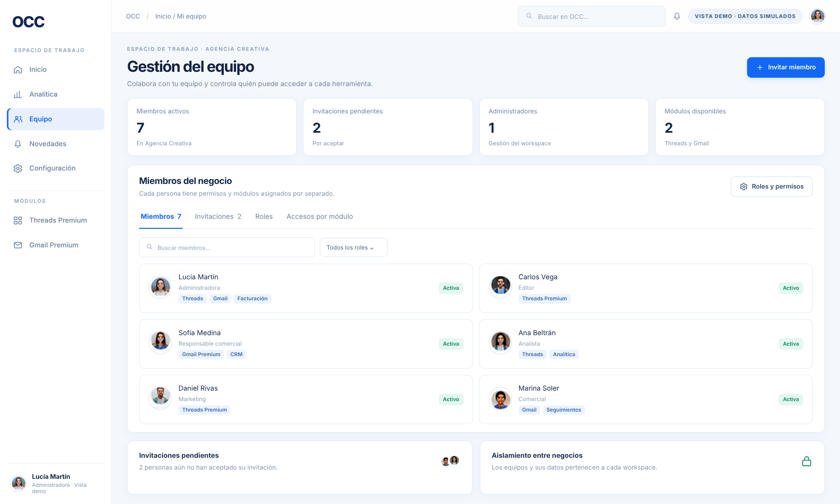
Task: Click the Invitaciones pendientes bottom card title
Action: 179,456
